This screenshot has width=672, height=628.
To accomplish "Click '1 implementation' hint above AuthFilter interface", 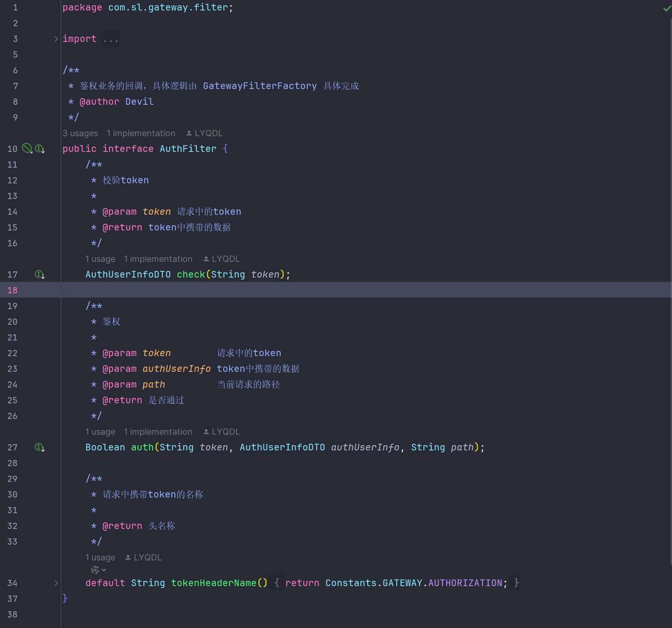I will click(141, 133).
